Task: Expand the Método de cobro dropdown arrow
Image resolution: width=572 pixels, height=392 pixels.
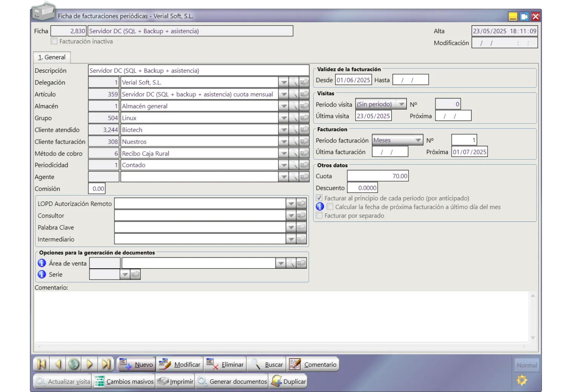Action: (283, 153)
